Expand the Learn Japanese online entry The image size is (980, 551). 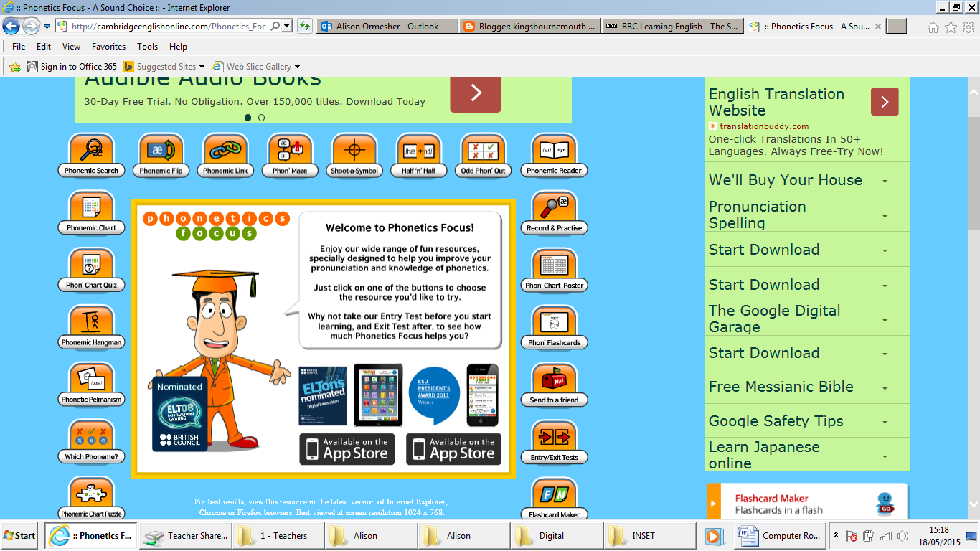[x=807, y=455]
